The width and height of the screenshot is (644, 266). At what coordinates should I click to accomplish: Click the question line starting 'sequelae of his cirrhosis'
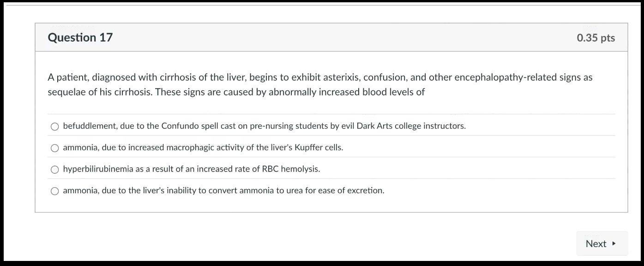coord(236,92)
